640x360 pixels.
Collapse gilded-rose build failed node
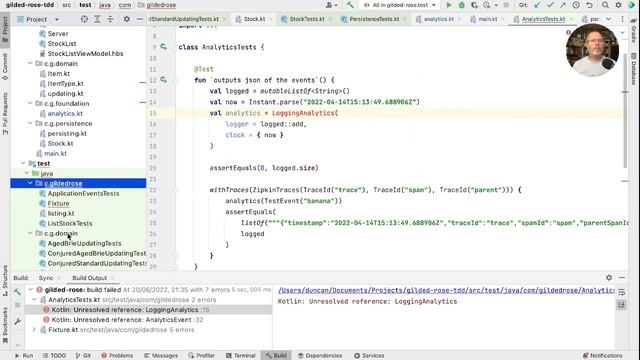pos(30,289)
